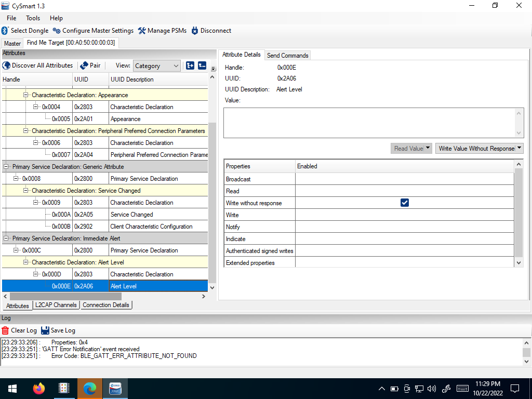The image size is (532, 399).
Task: Select the highlighted 0x000E Alert Level row
Action: tap(105, 286)
